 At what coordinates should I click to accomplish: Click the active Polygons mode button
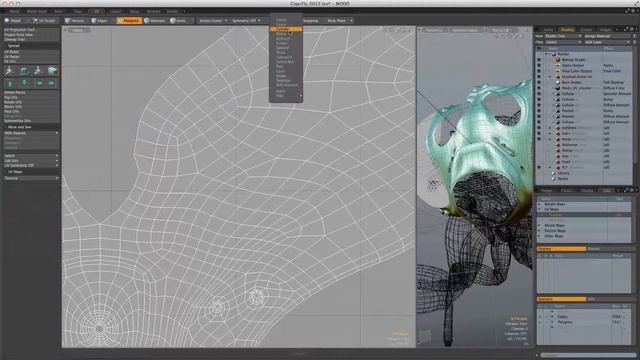point(129,20)
